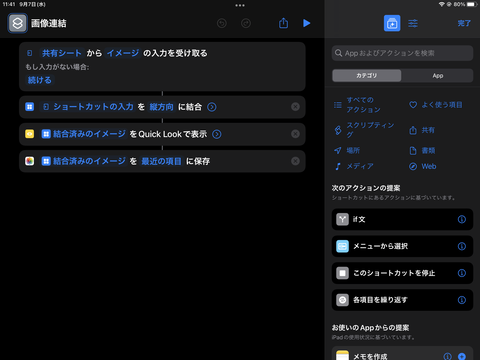Tap the redo arrow icon
The image size is (480, 360).
pos(246,23)
